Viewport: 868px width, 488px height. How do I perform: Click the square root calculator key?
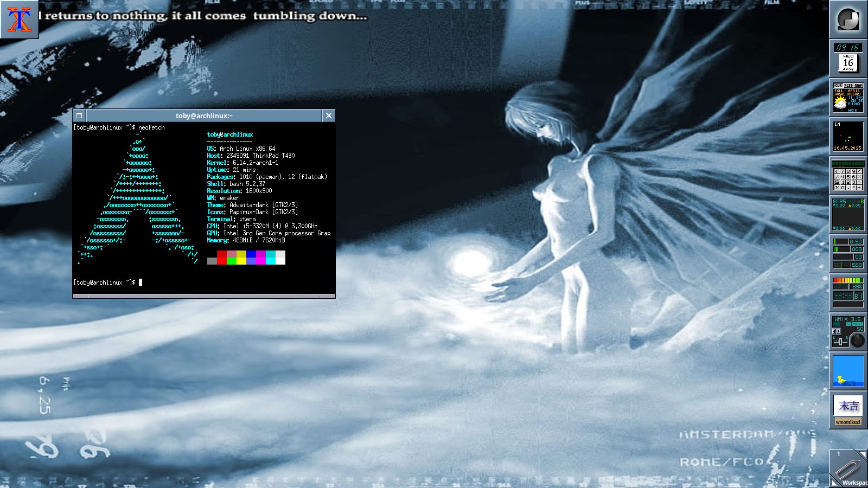(837, 171)
